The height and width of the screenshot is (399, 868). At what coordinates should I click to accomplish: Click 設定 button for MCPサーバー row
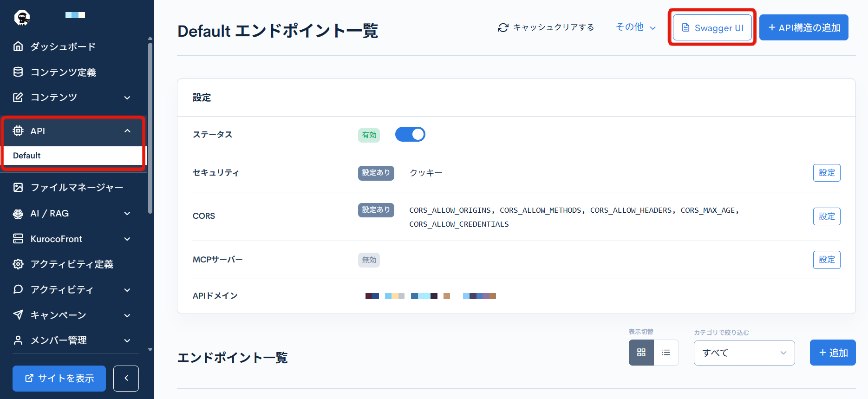[827, 260]
